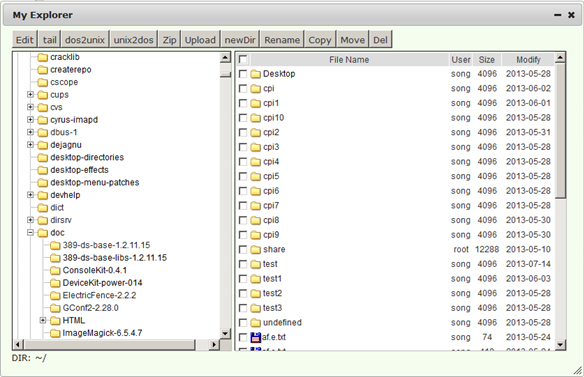Click the ImageMagick-6.5.4.7 folder icon
Image resolution: width=584 pixels, height=377 pixels.
(55, 333)
